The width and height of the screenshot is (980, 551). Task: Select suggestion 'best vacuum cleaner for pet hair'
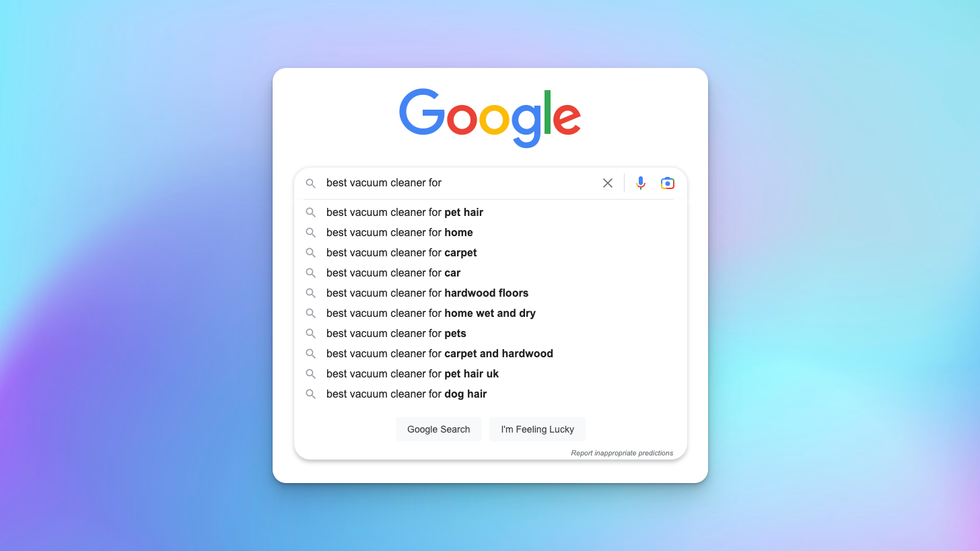[x=404, y=212]
